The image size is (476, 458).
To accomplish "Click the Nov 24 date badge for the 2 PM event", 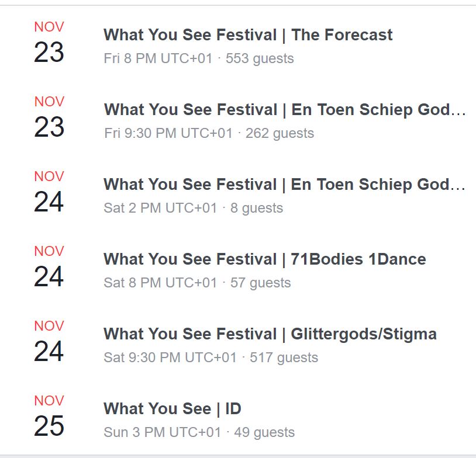I will pyautogui.click(x=49, y=192).
